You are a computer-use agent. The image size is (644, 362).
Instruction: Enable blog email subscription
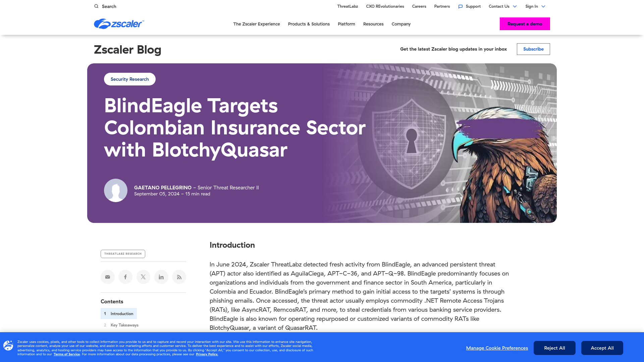(533, 49)
